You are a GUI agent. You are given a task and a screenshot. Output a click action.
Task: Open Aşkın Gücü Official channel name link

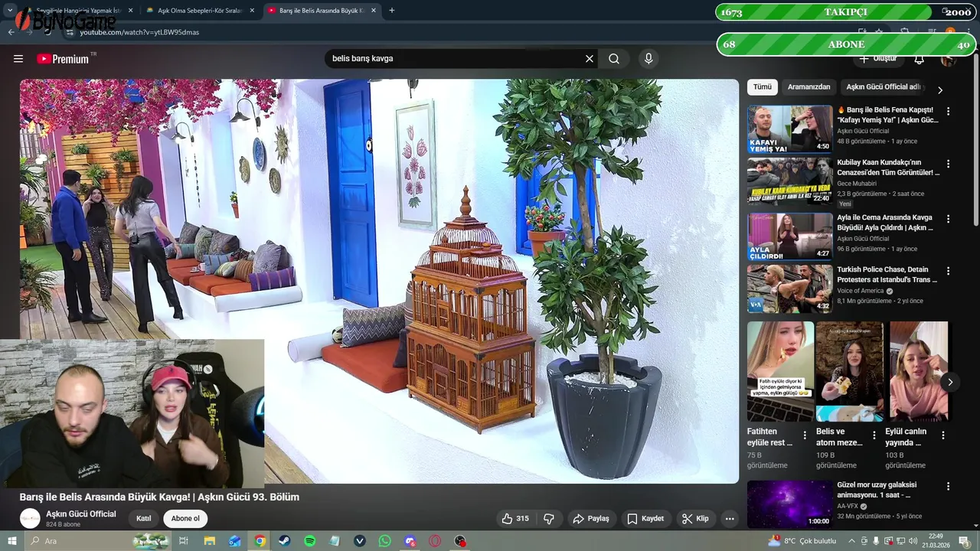81,514
